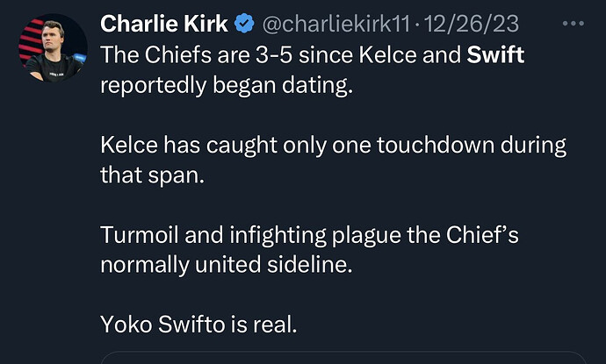
Task: Click the 'normally united sideline.' line
Action: pos(227,265)
